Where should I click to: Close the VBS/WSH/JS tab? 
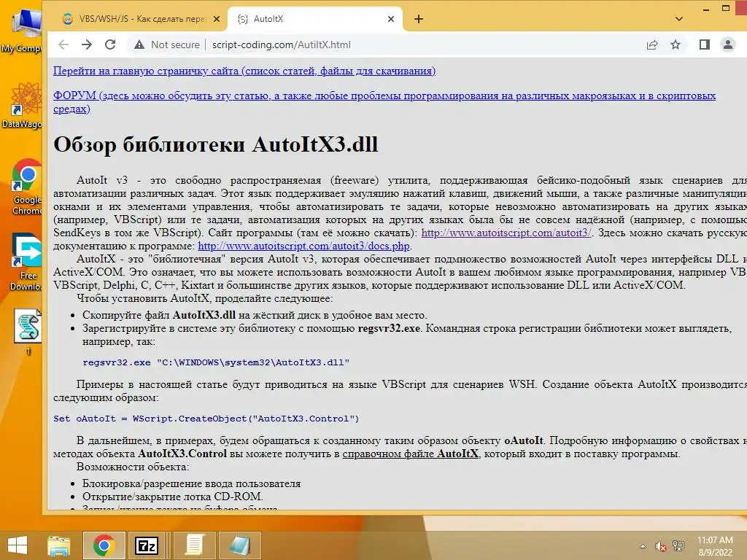coord(216,19)
